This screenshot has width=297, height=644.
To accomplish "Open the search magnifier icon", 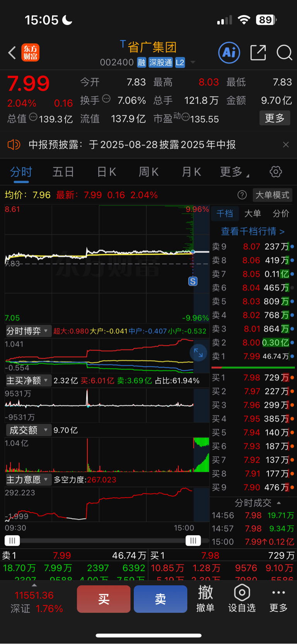I will point(284,53).
